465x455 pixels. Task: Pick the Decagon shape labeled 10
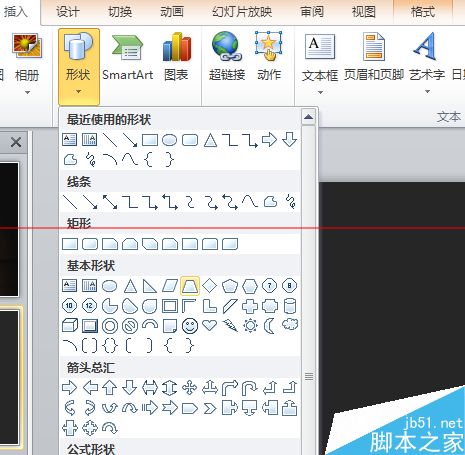(70, 306)
